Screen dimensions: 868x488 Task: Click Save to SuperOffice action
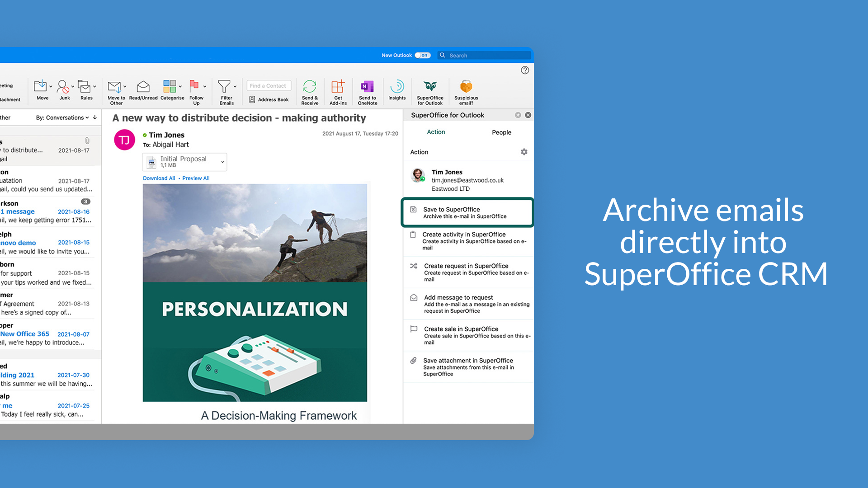pos(467,212)
